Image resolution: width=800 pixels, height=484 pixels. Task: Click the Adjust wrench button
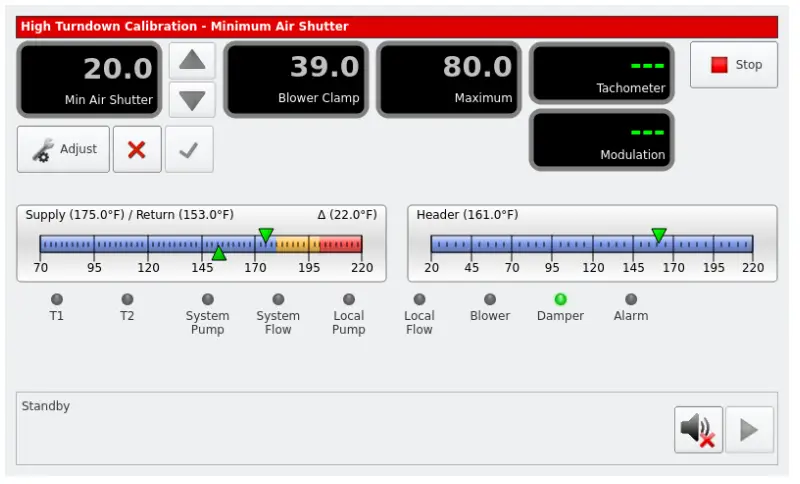(x=63, y=149)
